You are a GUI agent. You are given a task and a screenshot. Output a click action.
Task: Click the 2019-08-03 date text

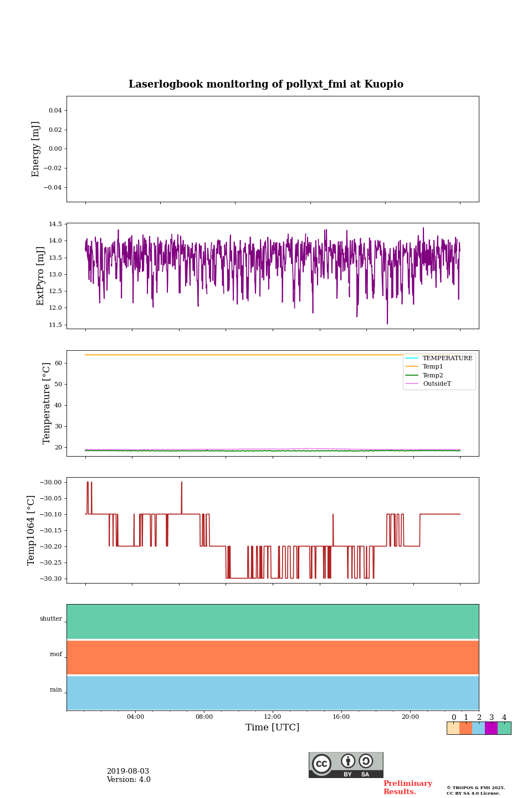click(x=128, y=771)
